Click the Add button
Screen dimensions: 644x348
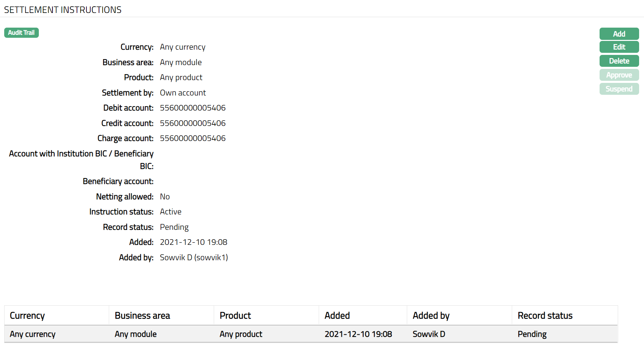click(x=619, y=34)
